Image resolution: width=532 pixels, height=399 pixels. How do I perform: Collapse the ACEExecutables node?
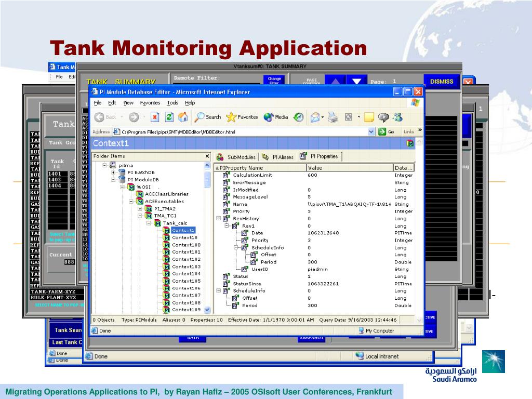pyautogui.click(x=131, y=201)
